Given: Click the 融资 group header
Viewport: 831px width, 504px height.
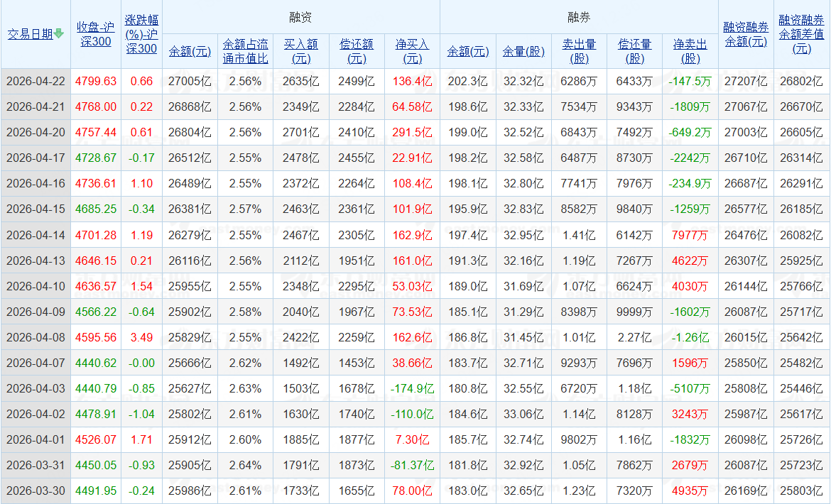Looking at the screenshot, I should tap(300, 18).
